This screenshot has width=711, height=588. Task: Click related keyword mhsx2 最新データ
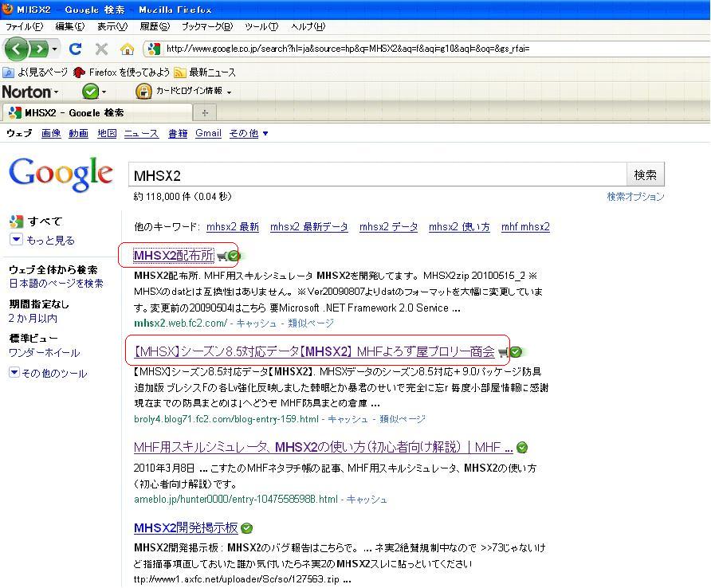[x=308, y=227]
